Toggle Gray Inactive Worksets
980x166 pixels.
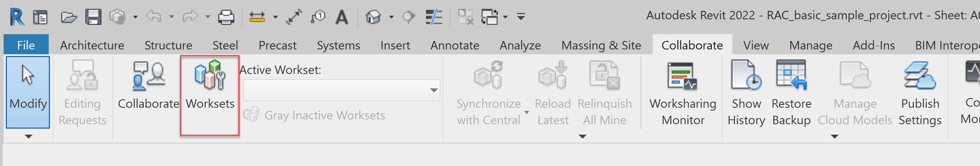tap(314, 115)
